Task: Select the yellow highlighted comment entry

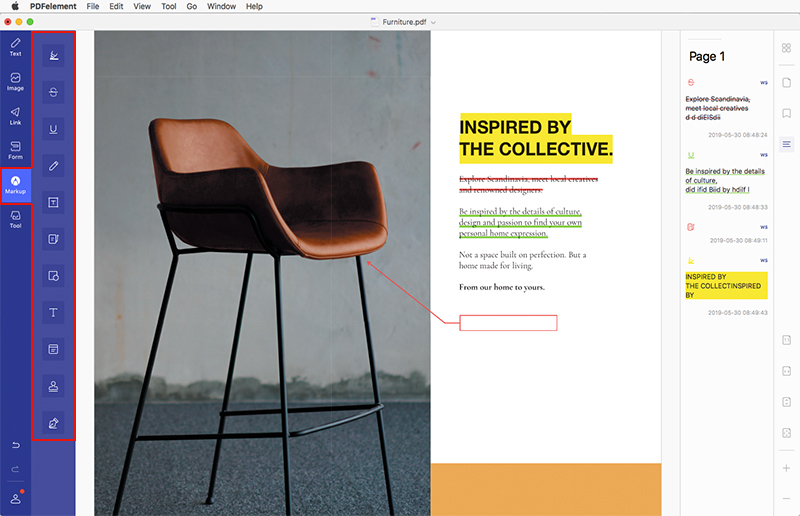Action: (727, 286)
